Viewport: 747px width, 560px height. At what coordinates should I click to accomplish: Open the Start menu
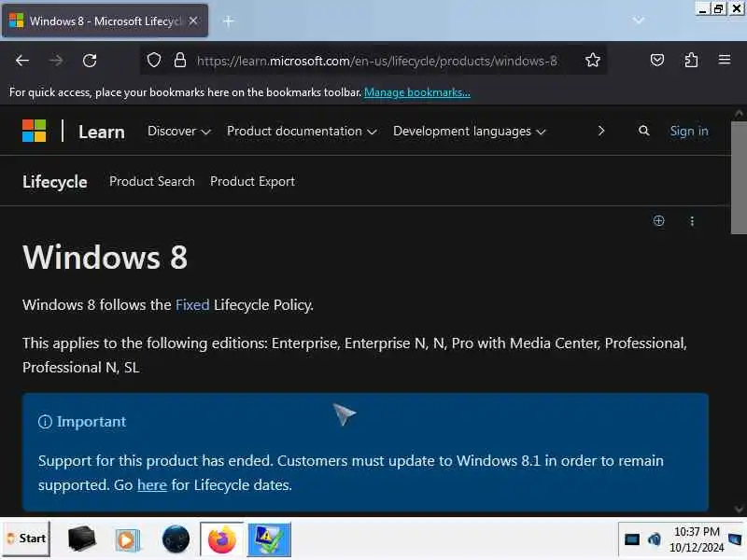pos(26,539)
